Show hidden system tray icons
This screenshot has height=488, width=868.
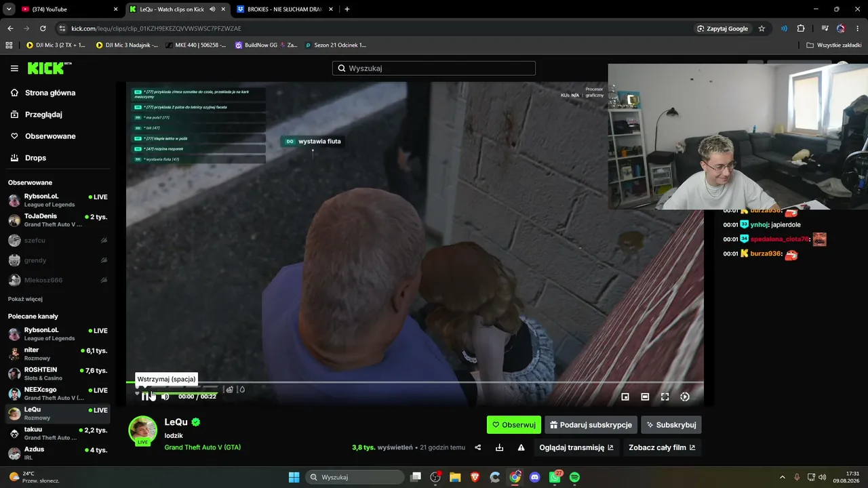click(x=782, y=477)
